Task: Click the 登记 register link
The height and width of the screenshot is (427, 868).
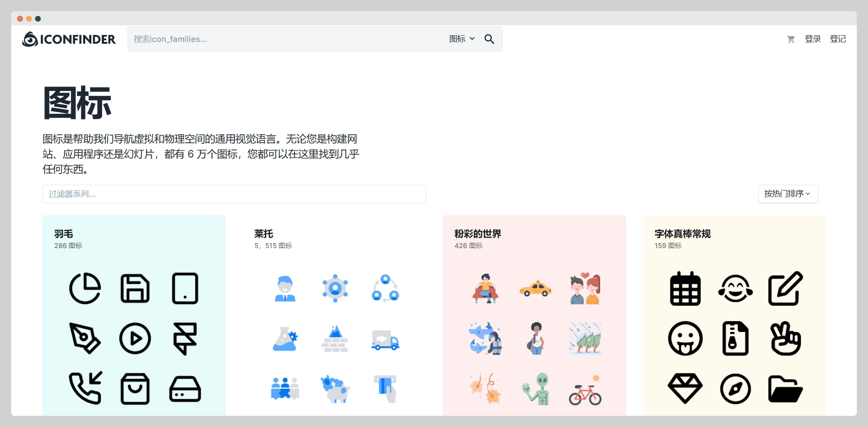Action: click(838, 39)
